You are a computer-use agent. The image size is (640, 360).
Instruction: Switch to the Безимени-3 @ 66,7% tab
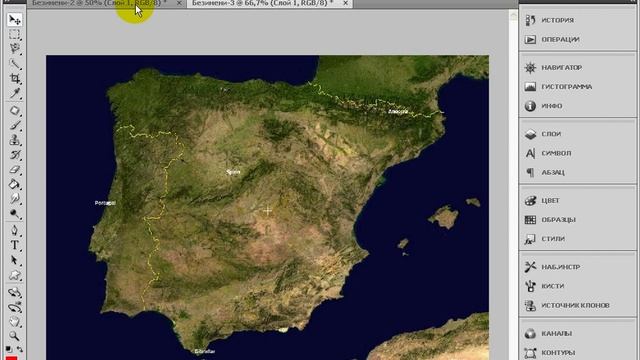pyautogui.click(x=262, y=3)
